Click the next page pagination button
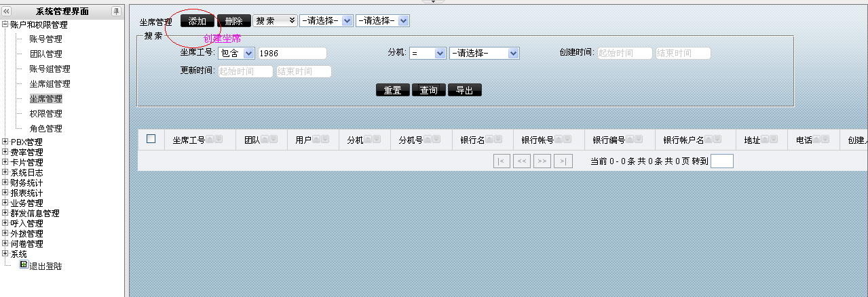Screen dimensions: 868x297 (x=542, y=161)
